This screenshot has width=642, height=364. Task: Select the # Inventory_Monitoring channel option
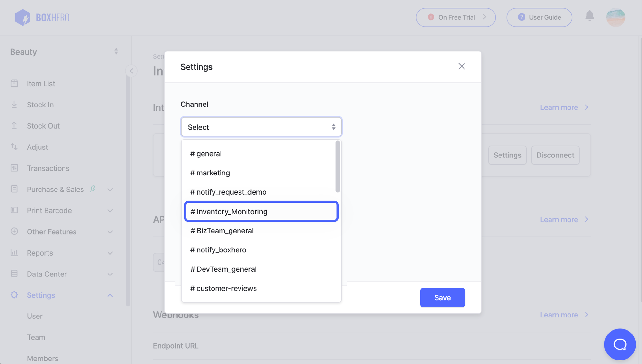tap(261, 211)
